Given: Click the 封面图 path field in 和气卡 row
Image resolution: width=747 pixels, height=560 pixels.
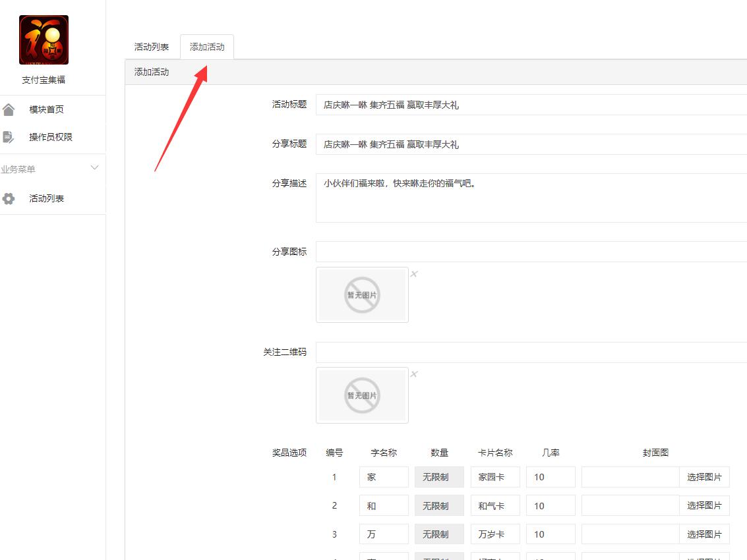Looking at the screenshot, I should 630,506.
